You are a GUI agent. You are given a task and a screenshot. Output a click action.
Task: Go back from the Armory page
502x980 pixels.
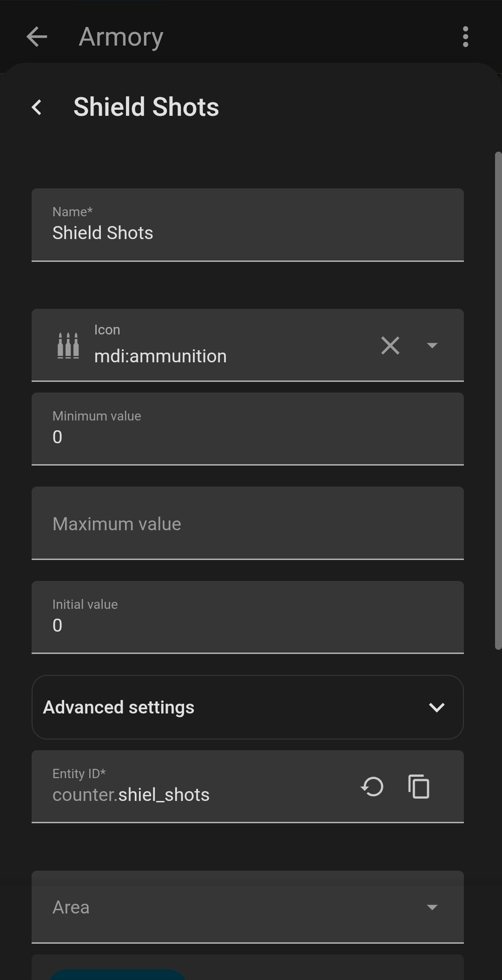click(x=37, y=37)
